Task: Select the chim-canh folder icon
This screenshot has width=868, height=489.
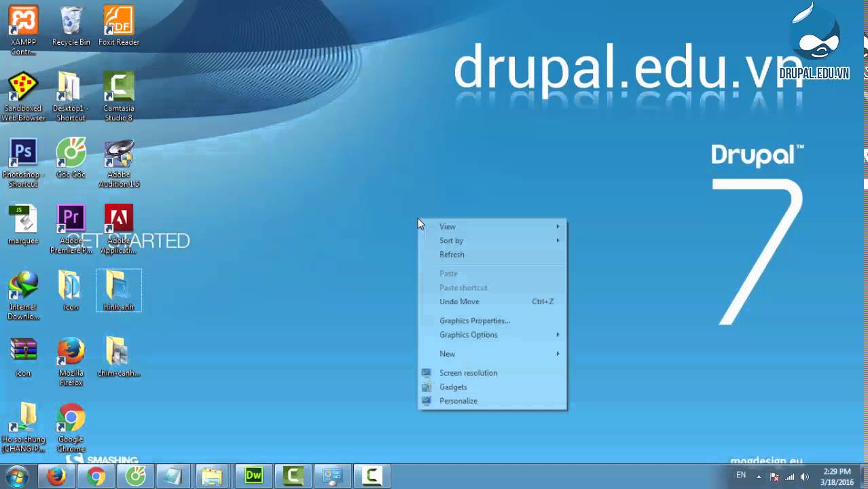Action: [x=119, y=357]
